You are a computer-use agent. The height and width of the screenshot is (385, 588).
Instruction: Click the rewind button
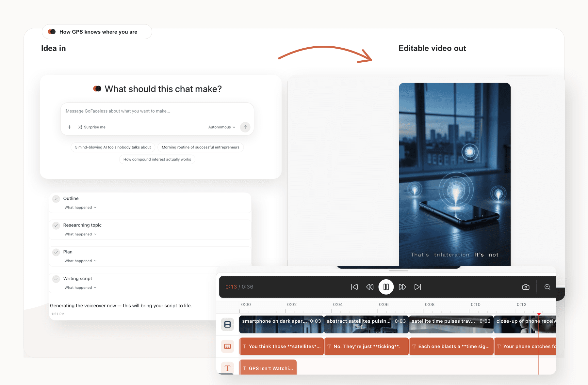(370, 287)
